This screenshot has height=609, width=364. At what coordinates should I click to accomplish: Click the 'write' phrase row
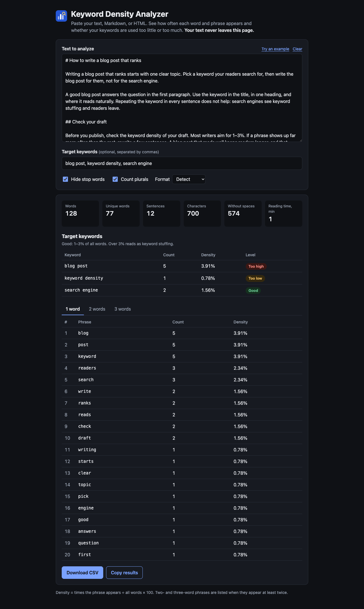(182, 391)
